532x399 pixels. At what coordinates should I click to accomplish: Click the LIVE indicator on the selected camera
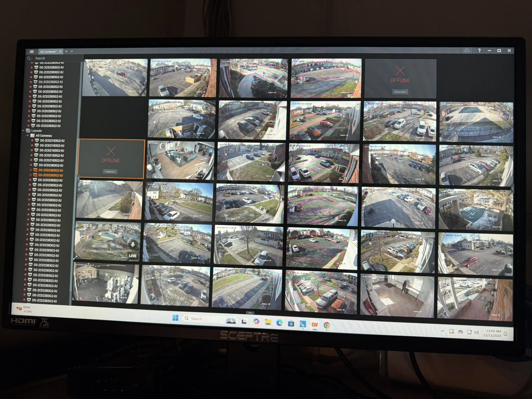(132, 256)
